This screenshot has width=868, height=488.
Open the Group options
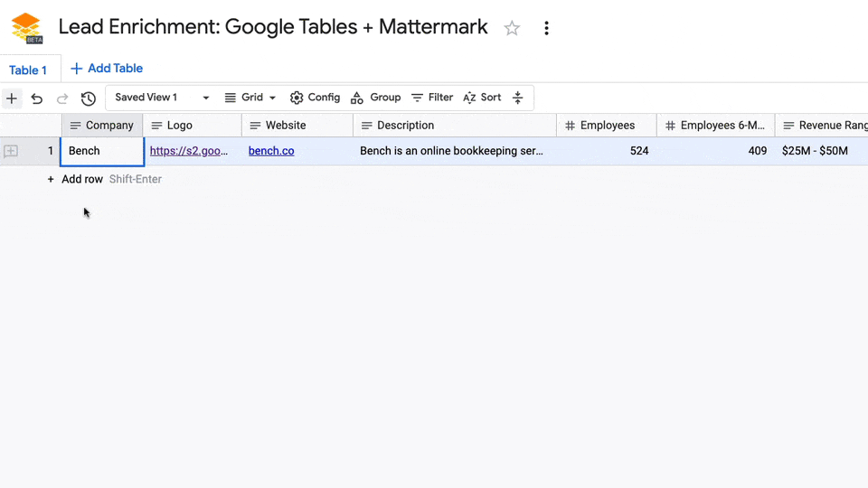pos(376,98)
